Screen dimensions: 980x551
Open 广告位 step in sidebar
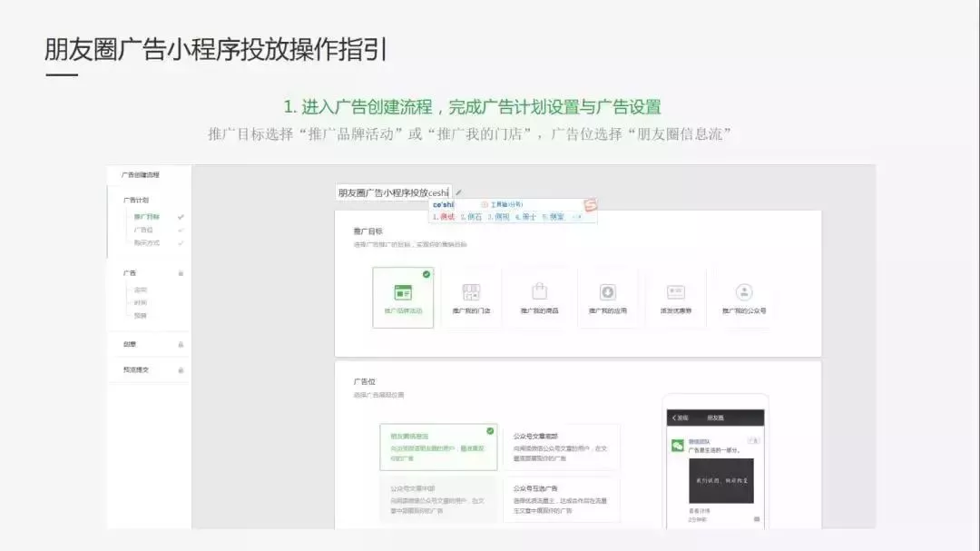143,231
